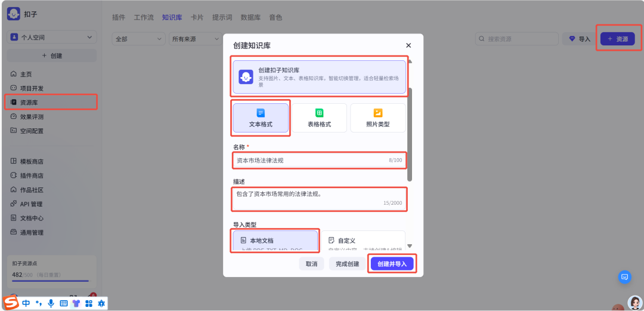Click the 名称 input field
The image size is (644, 311).
(319, 160)
